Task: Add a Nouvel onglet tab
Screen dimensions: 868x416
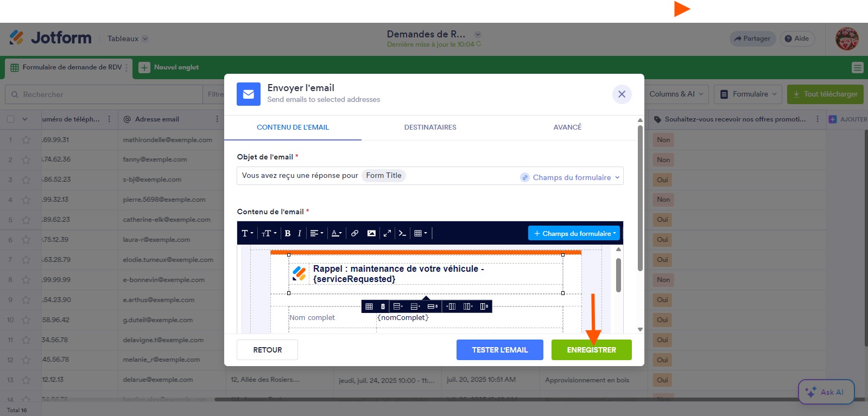Action: 169,67
